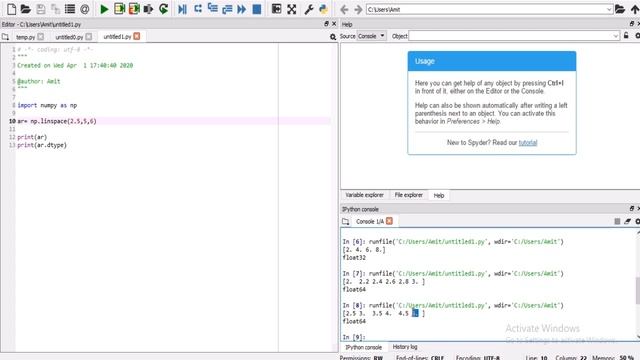Viewport: 640px width, 360px height.
Task: Create a new file with the toolbar icon
Action: pyautogui.click(x=11, y=9)
